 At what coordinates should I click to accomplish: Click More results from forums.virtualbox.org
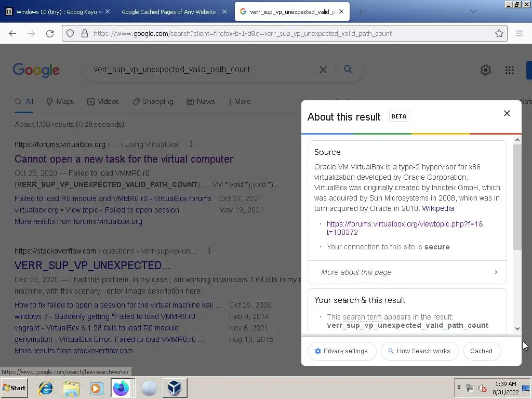tap(78, 221)
